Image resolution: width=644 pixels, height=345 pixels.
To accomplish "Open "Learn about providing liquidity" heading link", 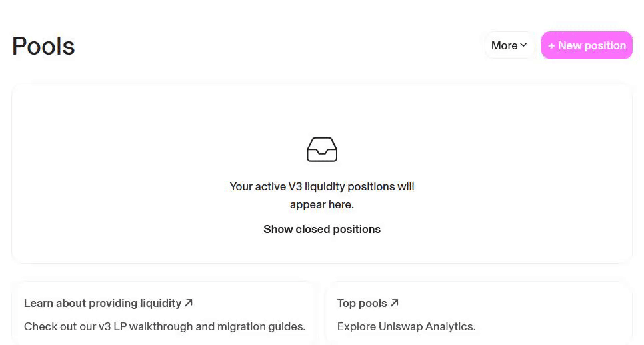I will (103, 303).
